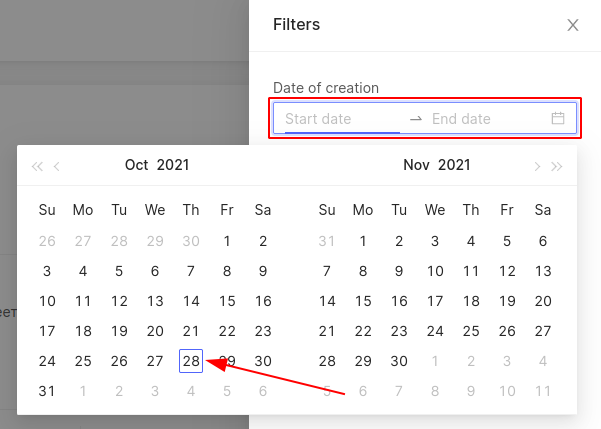Jump to next year with double-right arrow
This screenshot has height=429, width=601.
click(x=557, y=166)
